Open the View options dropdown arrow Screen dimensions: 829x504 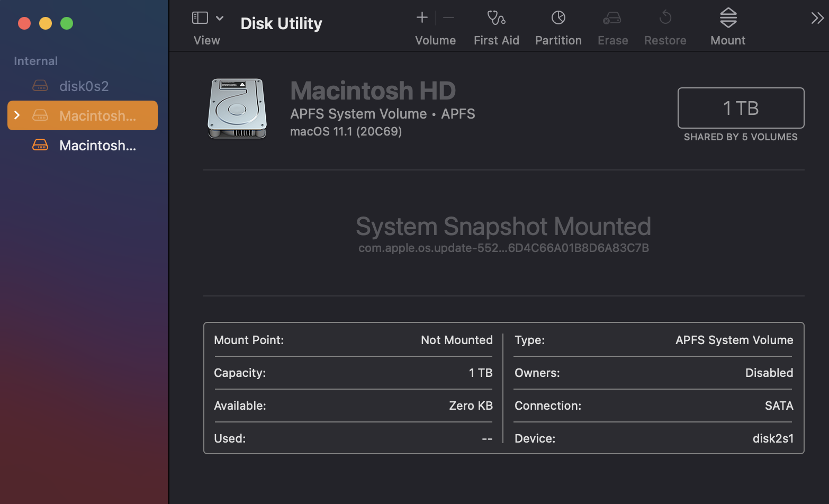click(220, 18)
